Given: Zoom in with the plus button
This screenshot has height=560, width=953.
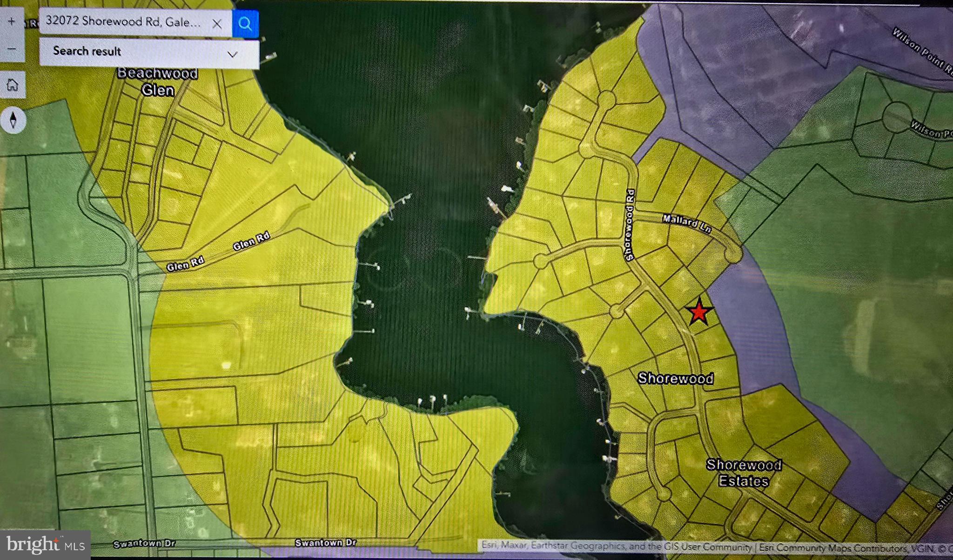Looking at the screenshot, I should pos(12,21).
